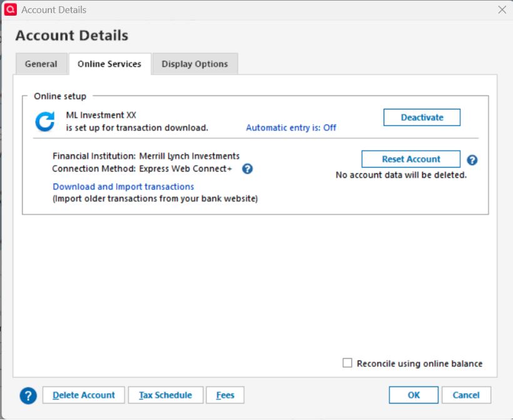Click 'is set up for transaction download' text

click(137, 128)
